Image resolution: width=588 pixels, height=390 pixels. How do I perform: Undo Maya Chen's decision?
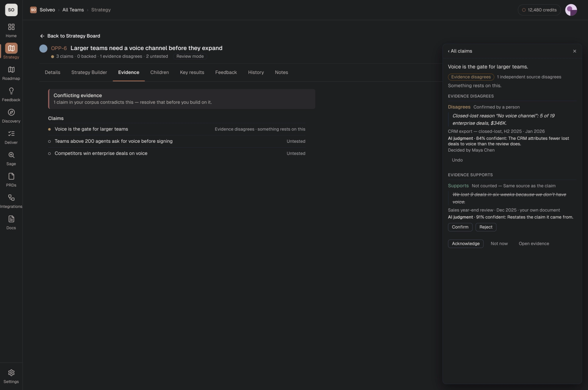click(457, 160)
